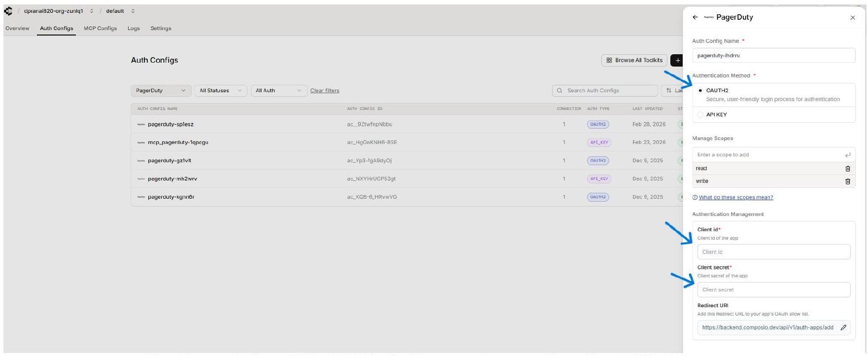Focus the Search Auth Configs box
The width and height of the screenshot is (868, 356).
(x=605, y=91)
